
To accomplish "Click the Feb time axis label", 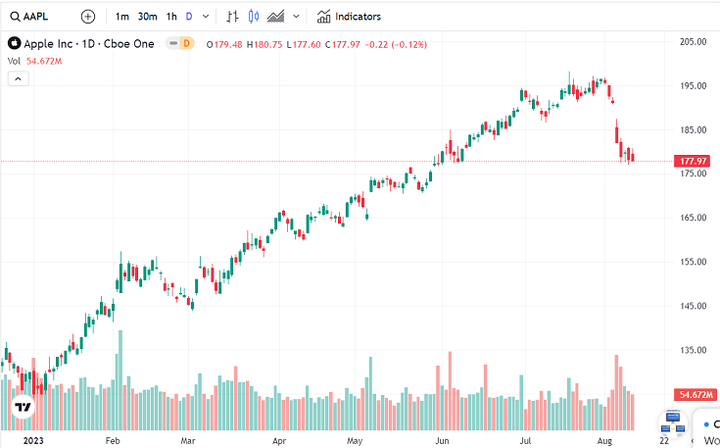I will [x=112, y=441].
